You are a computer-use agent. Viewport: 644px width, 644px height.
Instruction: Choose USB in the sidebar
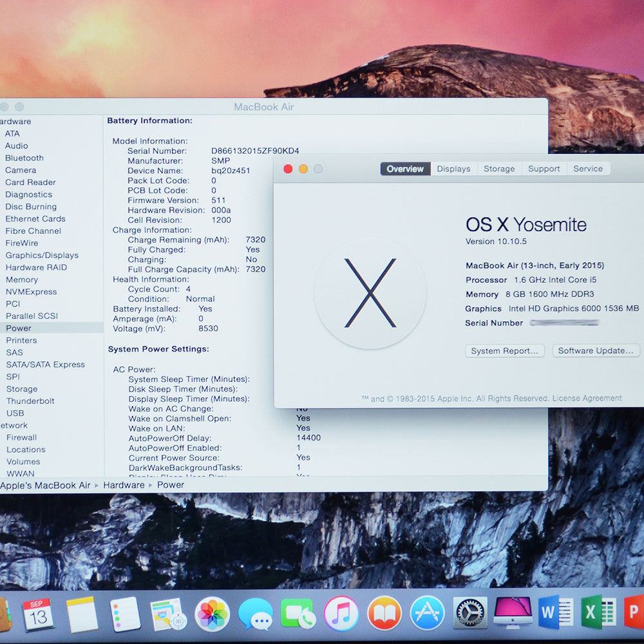click(x=15, y=413)
